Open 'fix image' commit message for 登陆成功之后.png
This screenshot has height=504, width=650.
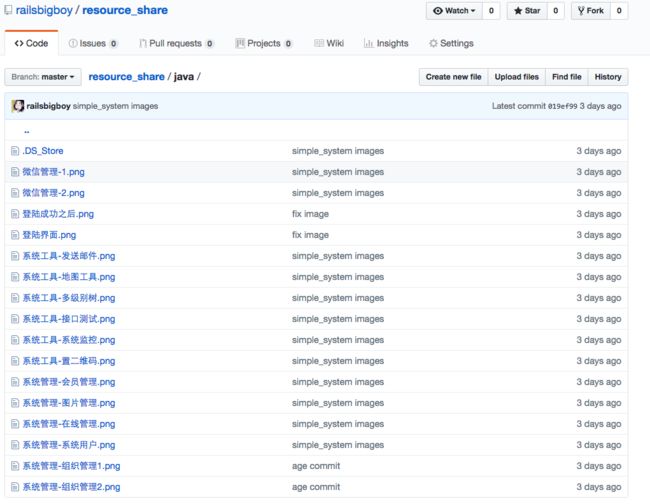(x=310, y=214)
